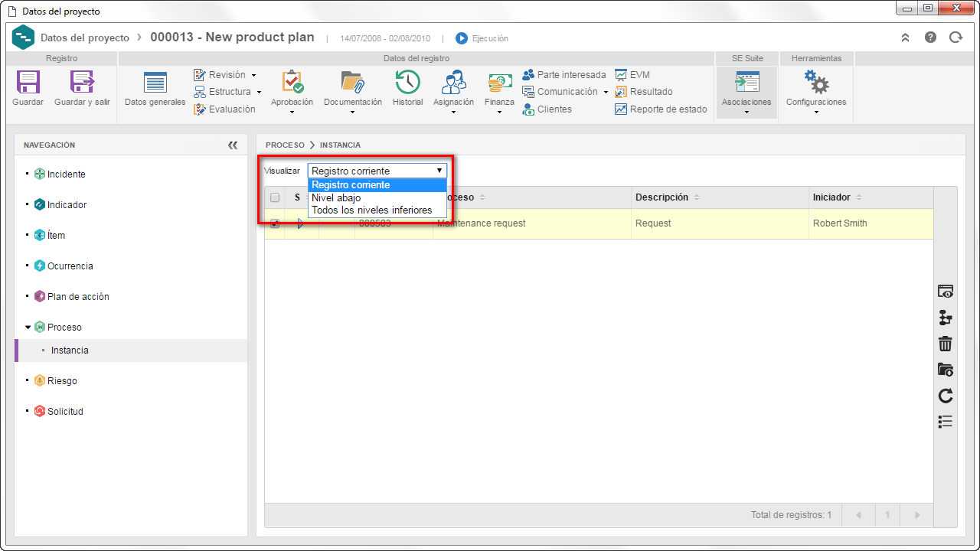
Task: Click the Documentación folder icon
Action: click(x=352, y=82)
